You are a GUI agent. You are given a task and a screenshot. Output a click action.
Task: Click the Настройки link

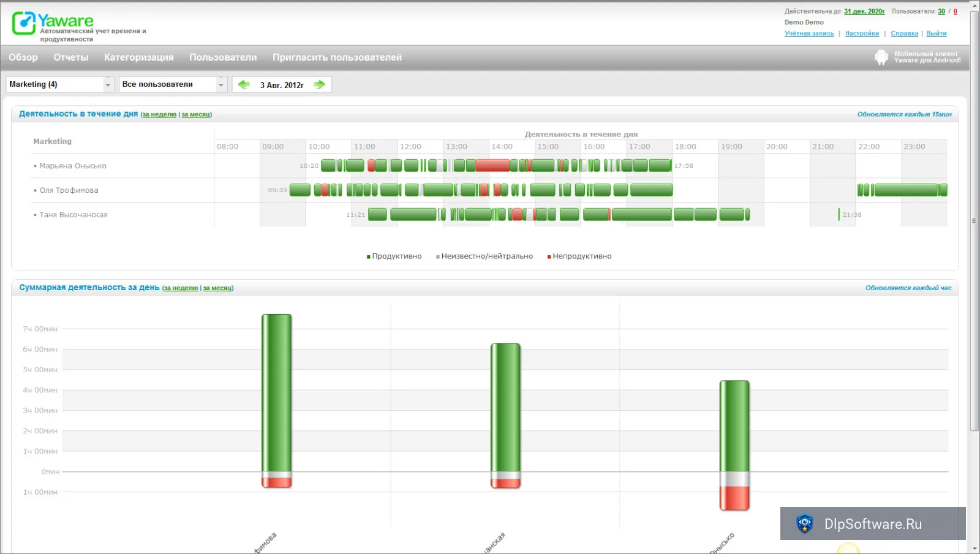[862, 34]
